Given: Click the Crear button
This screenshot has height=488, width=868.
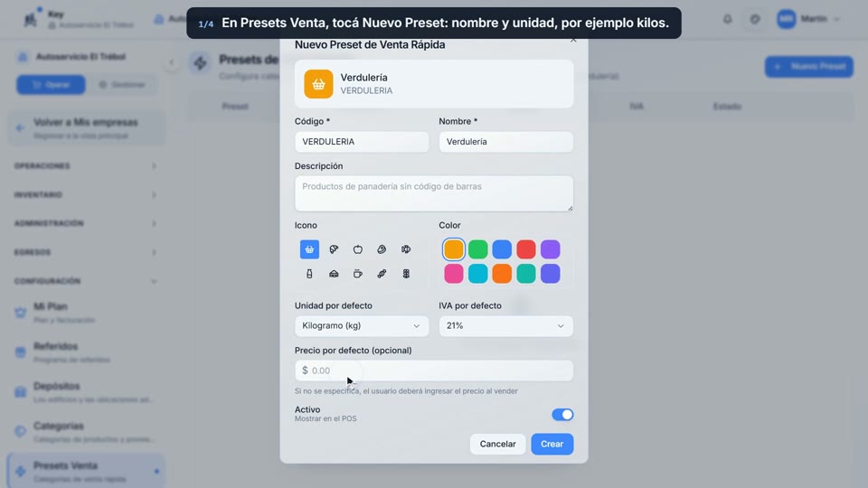Looking at the screenshot, I should (x=552, y=444).
